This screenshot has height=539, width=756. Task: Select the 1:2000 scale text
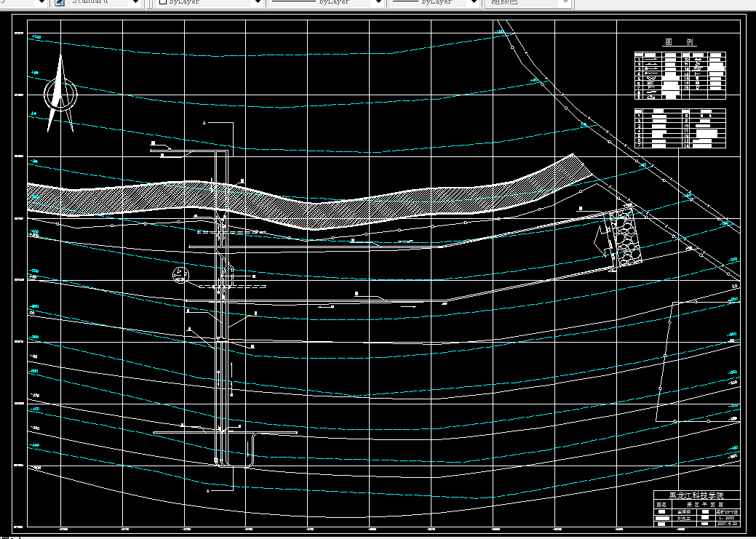pyautogui.click(x=726, y=518)
